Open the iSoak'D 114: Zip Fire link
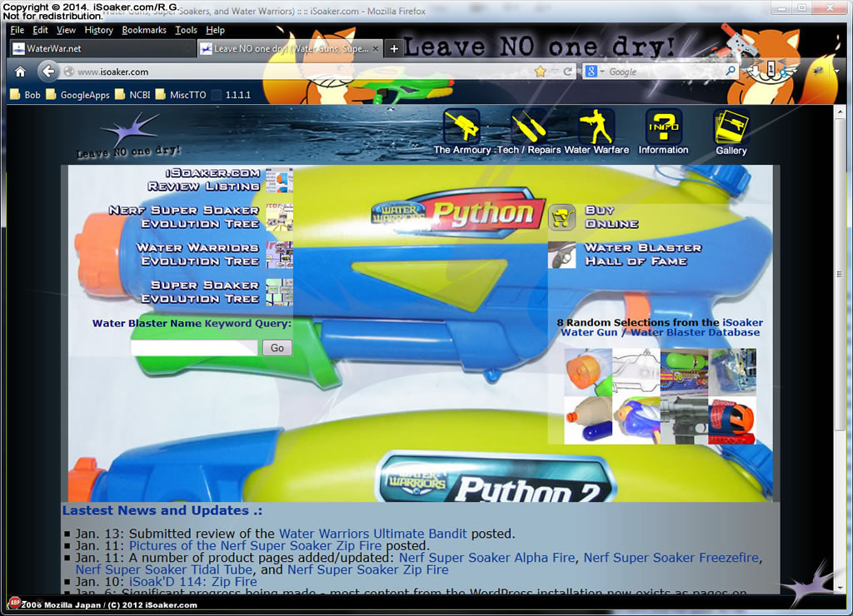Viewport: 853px width, 616px height. (193, 582)
